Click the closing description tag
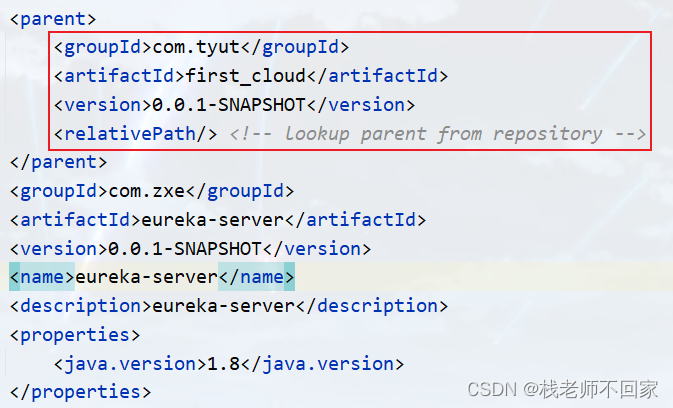The image size is (673, 408). click(372, 306)
